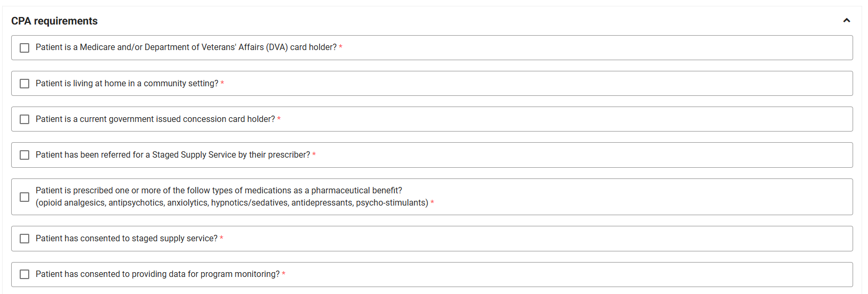Click the 'referred for a Staged Supply Service' question text
The image size is (868, 294).
[173, 155]
